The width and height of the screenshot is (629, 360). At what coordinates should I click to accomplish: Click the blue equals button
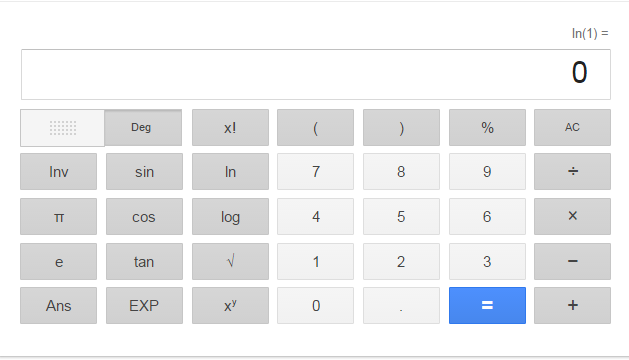click(487, 305)
